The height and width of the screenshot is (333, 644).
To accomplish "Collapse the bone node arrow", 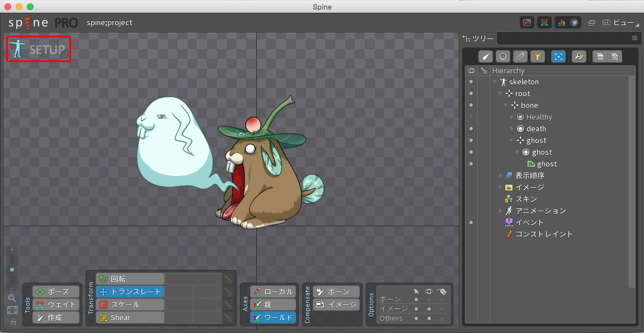I will point(506,106).
